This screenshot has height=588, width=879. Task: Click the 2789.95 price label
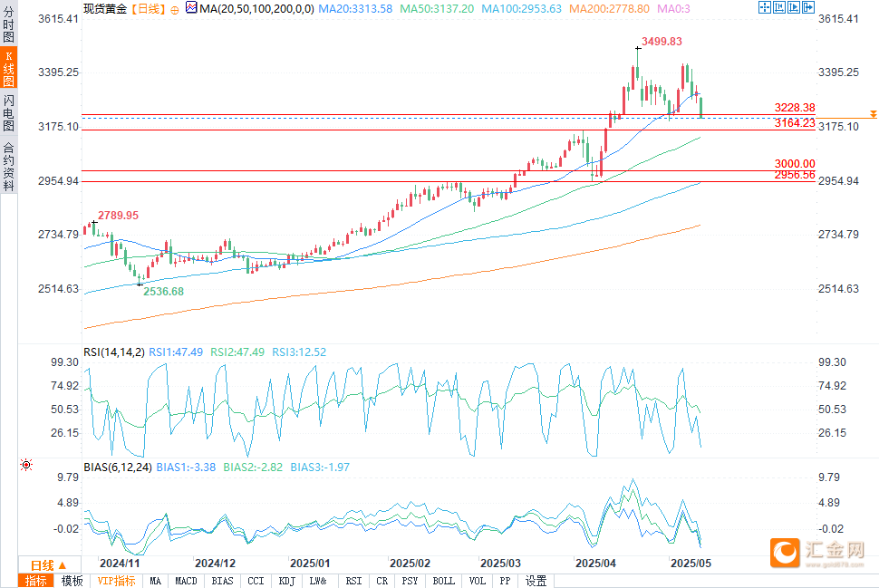118,216
